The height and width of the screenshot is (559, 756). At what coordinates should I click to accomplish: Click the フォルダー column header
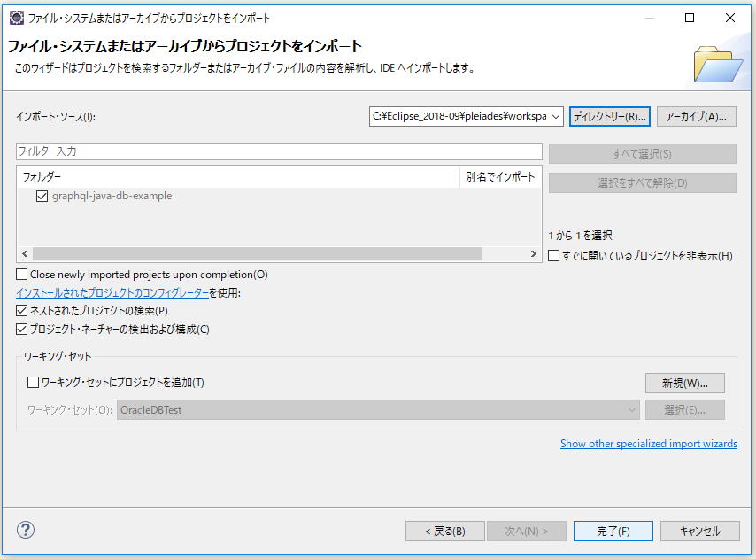point(239,177)
